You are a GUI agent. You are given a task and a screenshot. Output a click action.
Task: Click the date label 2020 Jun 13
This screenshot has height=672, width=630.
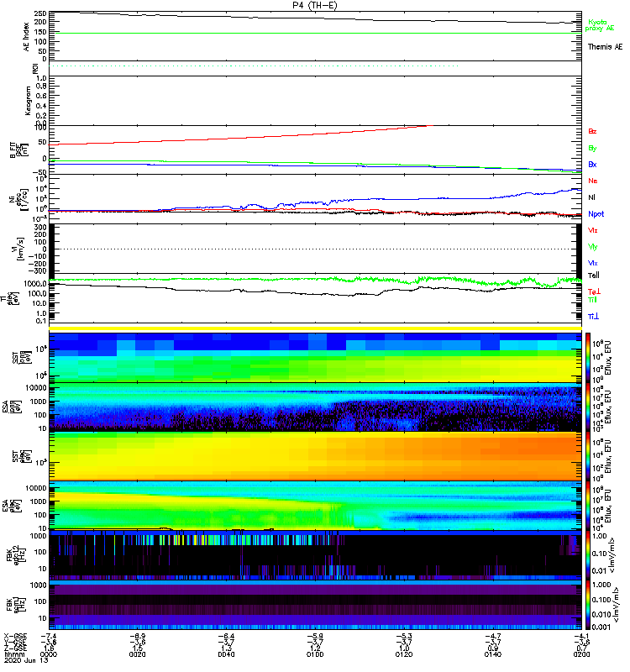(26, 660)
